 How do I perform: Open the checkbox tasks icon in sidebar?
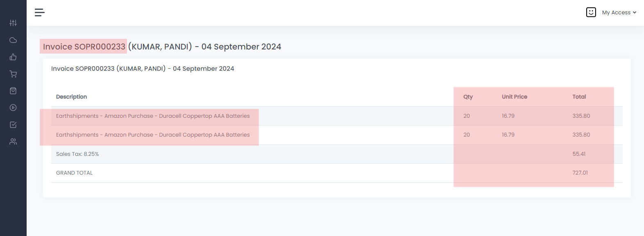click(13, 125)
